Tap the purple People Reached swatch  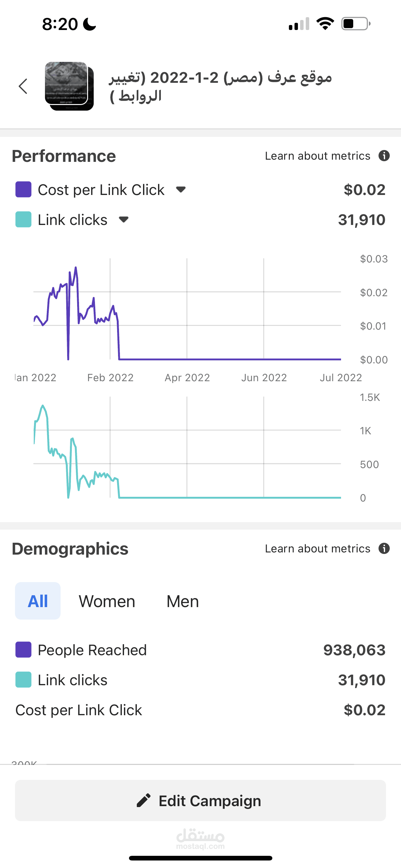pyautogui.click(x=23, y=650)
